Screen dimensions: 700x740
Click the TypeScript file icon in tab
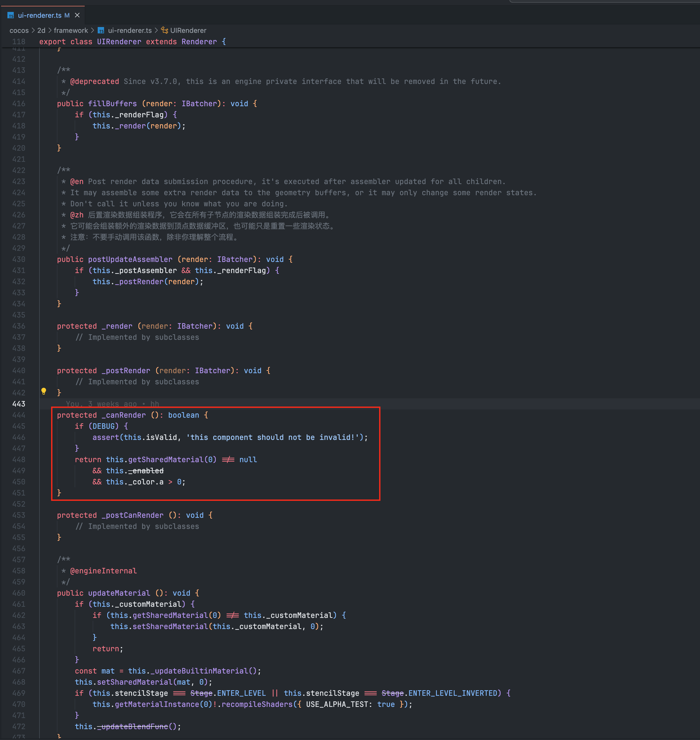11,15
